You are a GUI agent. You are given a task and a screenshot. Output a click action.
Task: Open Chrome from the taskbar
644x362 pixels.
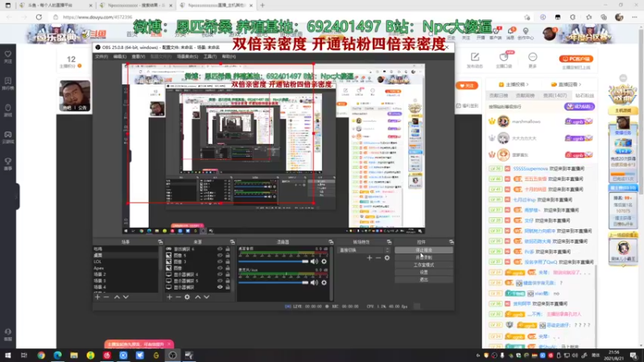pos(41,356)
